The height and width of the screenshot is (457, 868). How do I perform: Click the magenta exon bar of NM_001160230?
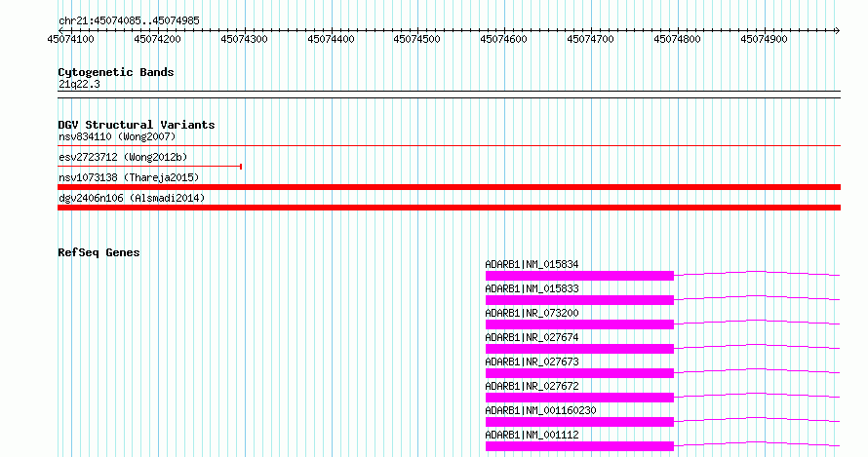579,422
